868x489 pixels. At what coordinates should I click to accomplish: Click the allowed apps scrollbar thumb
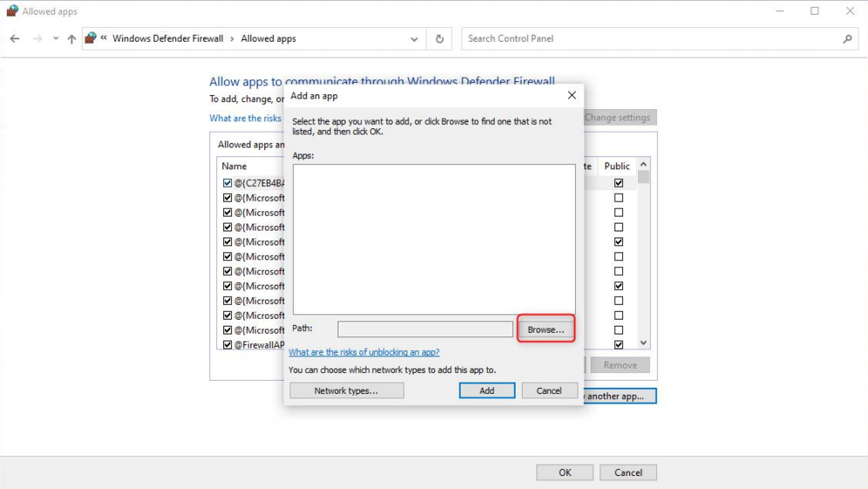pyautogui.click(x=643, y=177)
